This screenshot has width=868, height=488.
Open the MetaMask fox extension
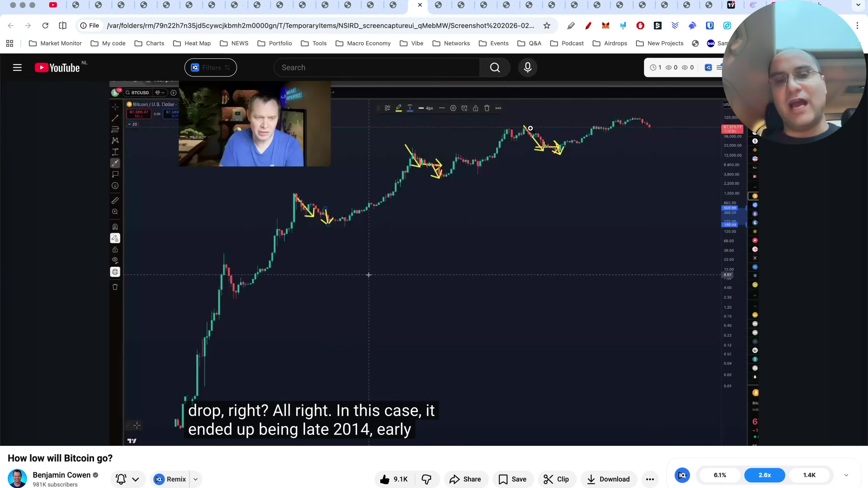tap(606, 26)
